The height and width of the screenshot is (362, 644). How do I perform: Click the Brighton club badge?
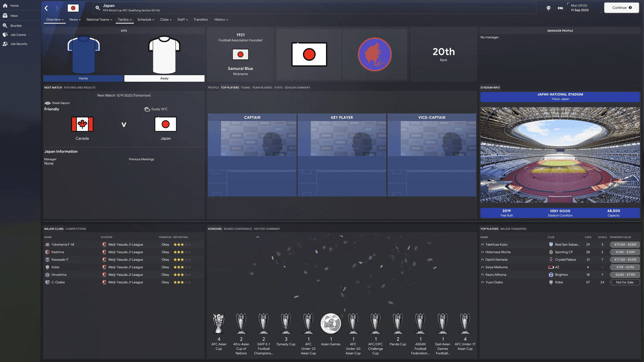pyautogui.click(x=551, y=275)
